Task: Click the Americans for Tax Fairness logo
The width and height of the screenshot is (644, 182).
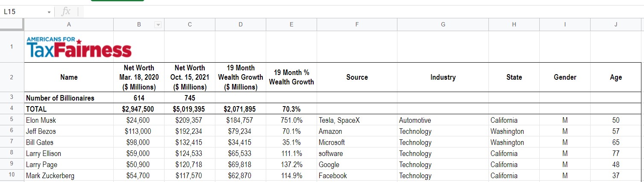Action: [79, 47]
